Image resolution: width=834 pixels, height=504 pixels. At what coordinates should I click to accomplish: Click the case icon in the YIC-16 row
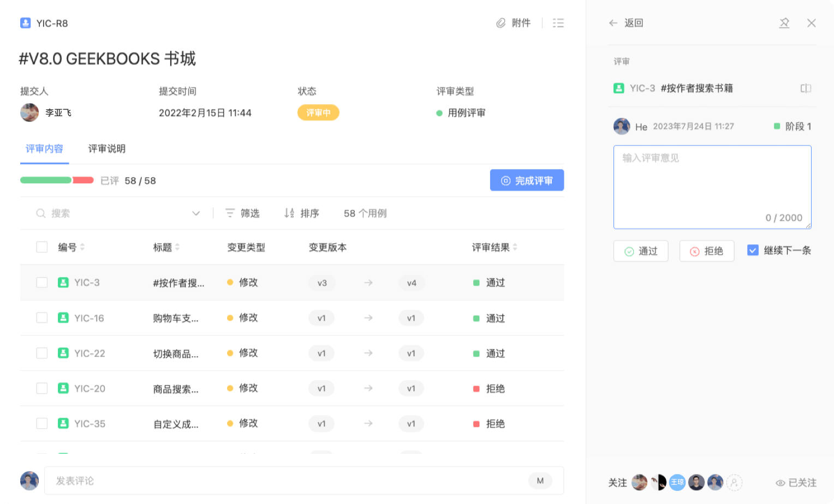tap(63, 318)
